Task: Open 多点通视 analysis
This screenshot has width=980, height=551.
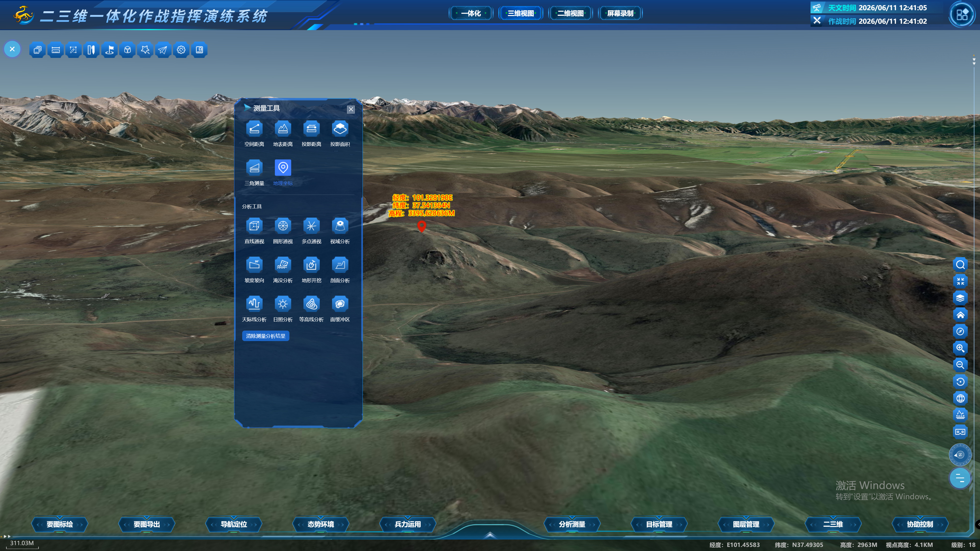Action: coord(311,226)
